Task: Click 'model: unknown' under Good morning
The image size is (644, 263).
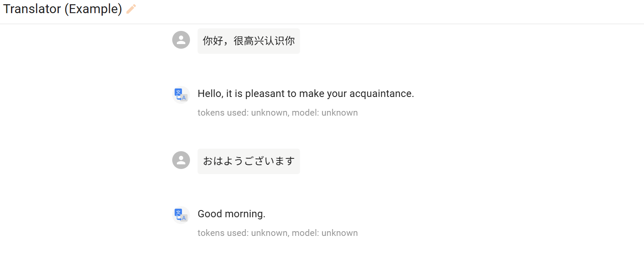Action: coord(325,233)
